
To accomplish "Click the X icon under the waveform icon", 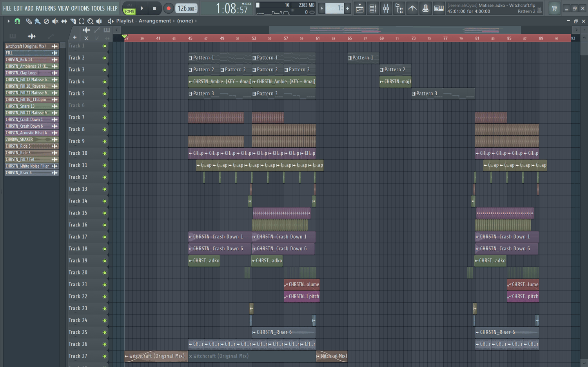I will tap(86, 38).
